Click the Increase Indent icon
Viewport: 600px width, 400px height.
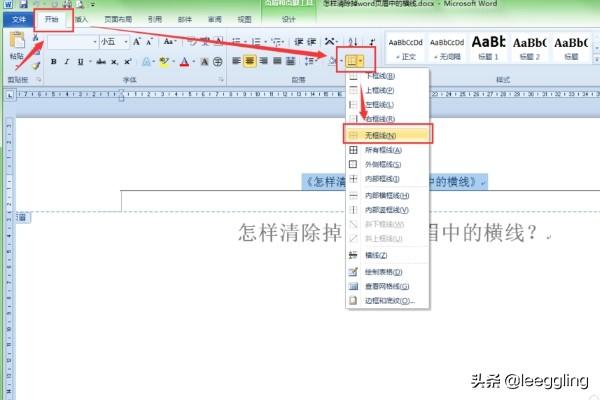pos(312,42)
